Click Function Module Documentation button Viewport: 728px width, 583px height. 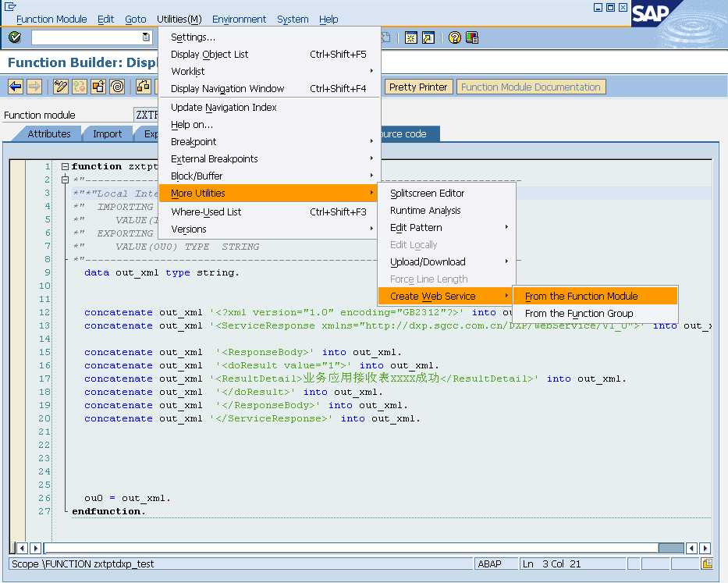click(531, 87)
